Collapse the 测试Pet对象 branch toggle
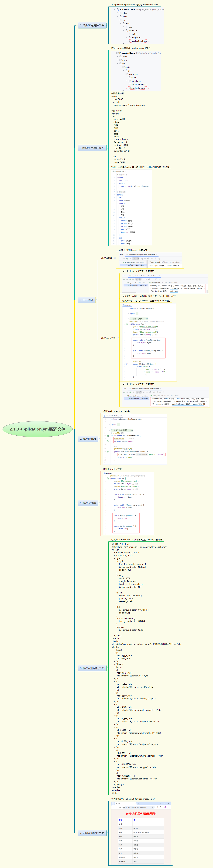The image size is (213, 868). 115,258
